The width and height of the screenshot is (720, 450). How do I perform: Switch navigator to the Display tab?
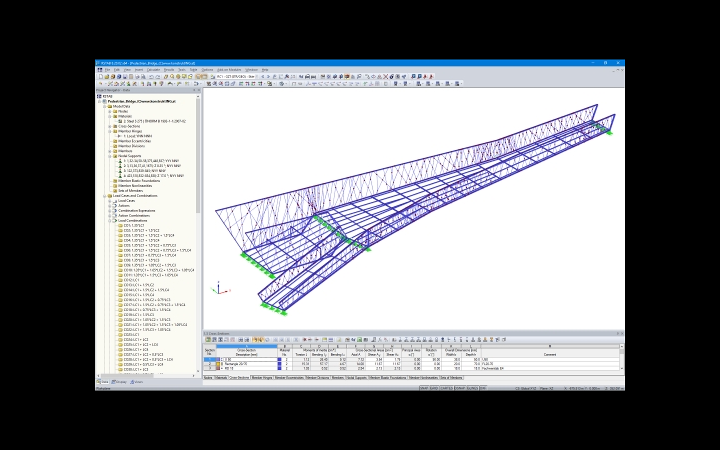pos(118,382)
